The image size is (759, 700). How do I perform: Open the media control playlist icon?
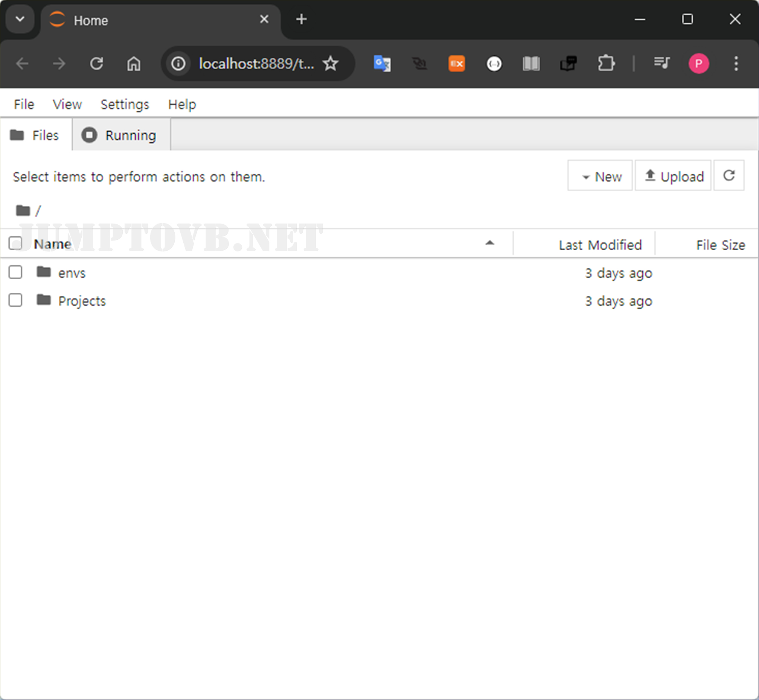point(661,62)
